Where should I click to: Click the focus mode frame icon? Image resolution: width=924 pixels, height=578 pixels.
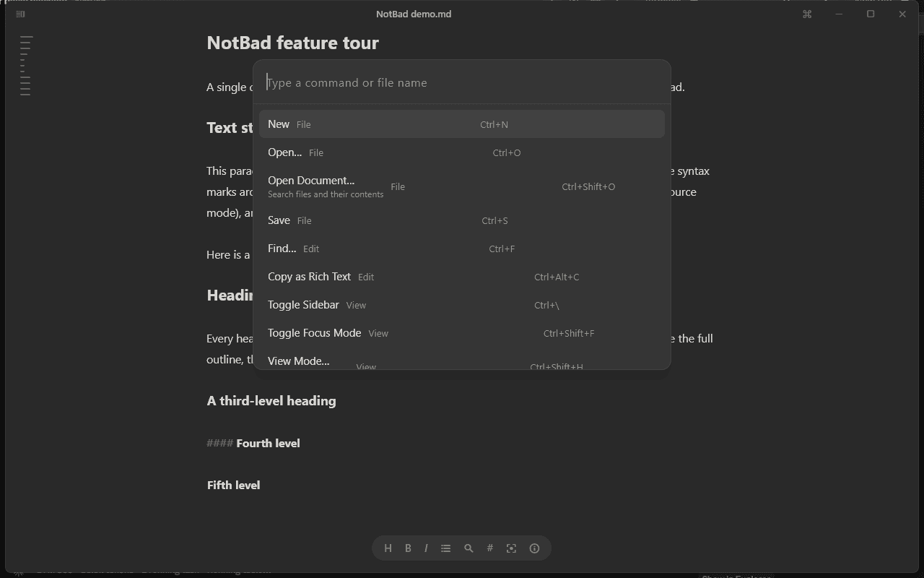point(511,548)
